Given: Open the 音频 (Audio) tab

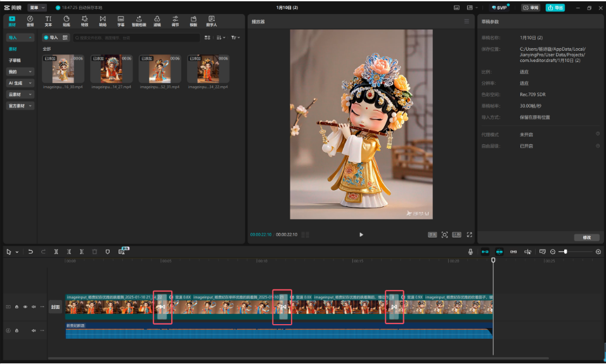Looking at the screenshot, I should [30, 21].
